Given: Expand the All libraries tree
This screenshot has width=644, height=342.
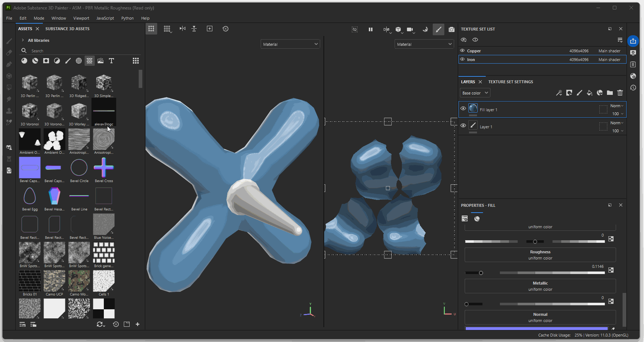Looking at the screenshot, I should [23, 40].
